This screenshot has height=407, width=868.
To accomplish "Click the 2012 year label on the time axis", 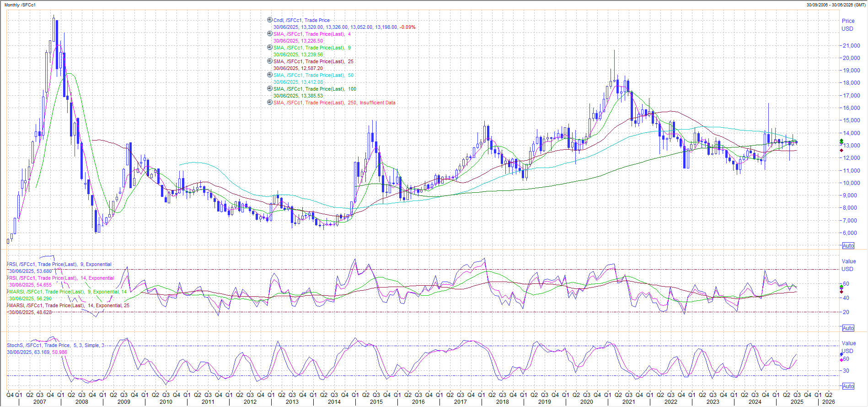I will tap(250, 402).
